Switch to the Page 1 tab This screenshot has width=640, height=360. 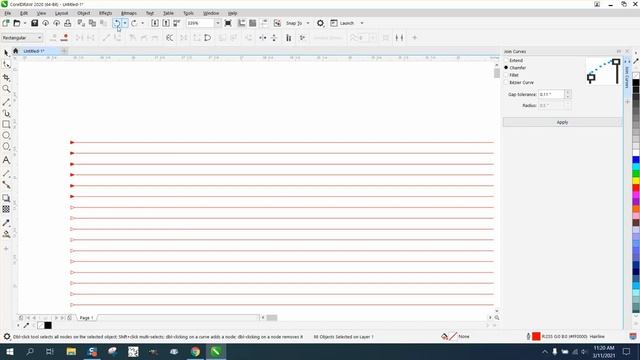(86, 318)
